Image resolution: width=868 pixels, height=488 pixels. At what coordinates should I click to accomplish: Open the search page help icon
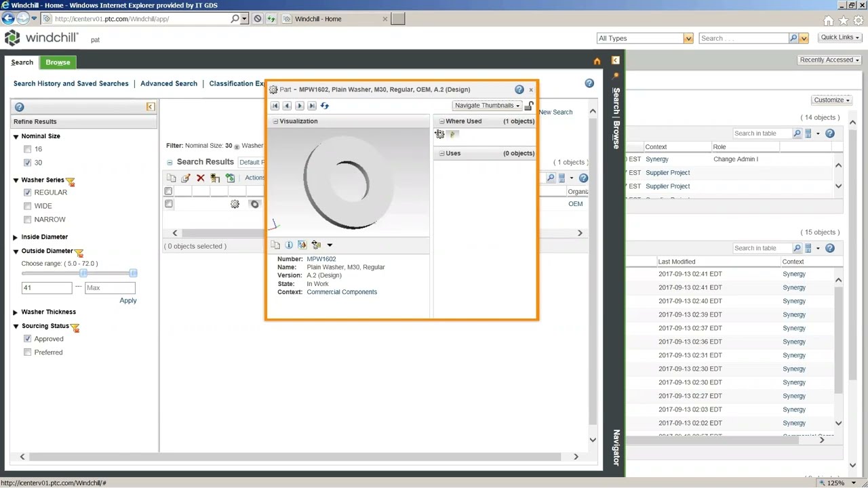[x=589, y=83]
